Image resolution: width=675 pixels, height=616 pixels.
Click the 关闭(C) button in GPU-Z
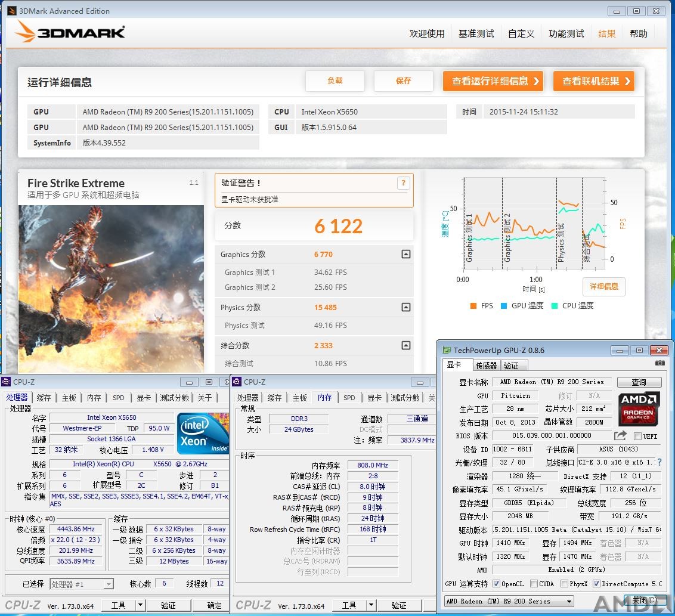tap(645, 600)
